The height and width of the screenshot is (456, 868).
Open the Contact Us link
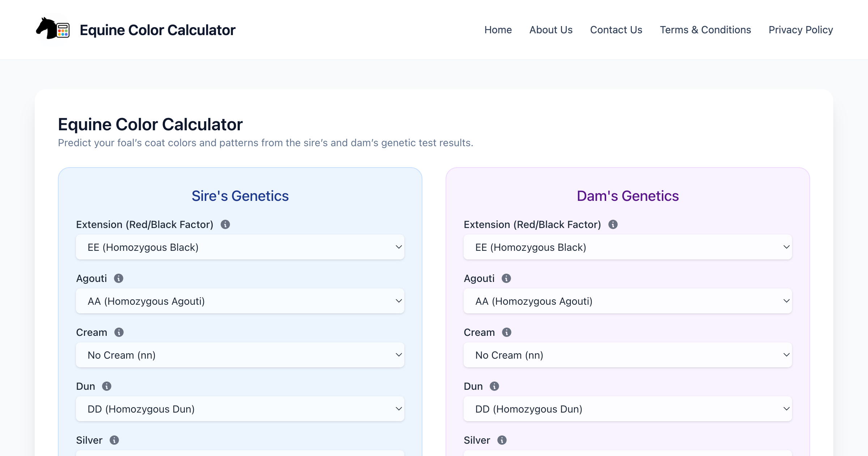(616, 30)
